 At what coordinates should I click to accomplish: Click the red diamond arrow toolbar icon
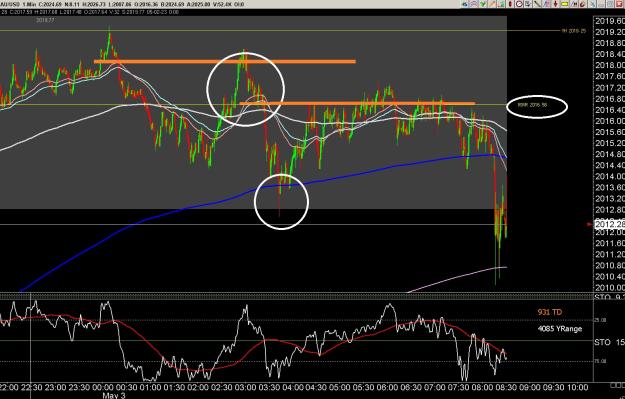(x=555, y=4)
